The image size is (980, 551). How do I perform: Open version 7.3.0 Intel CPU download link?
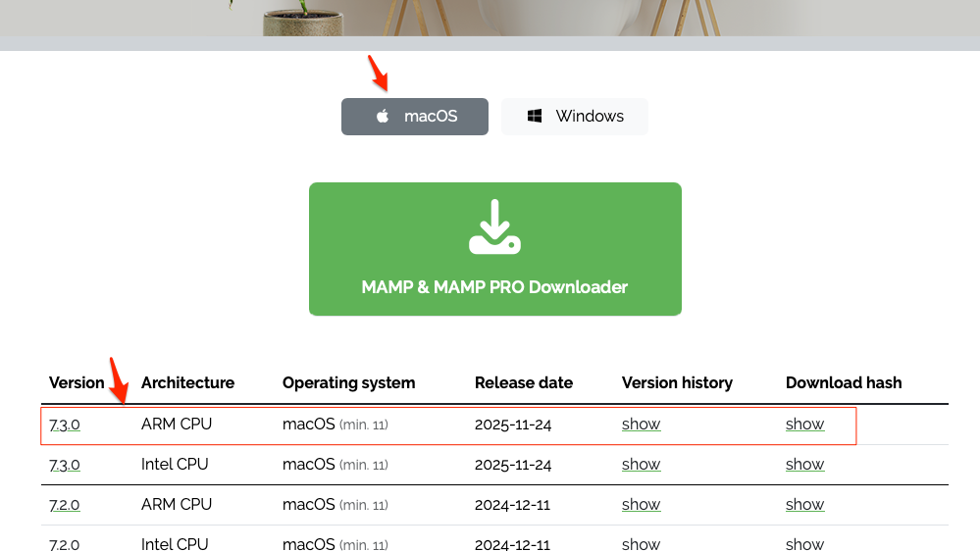tap(65, 465)
